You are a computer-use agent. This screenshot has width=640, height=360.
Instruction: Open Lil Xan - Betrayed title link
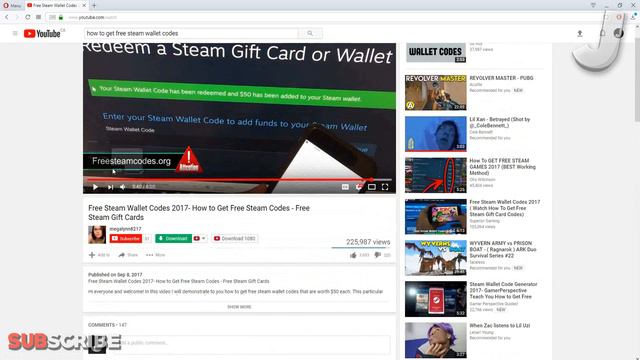pos(500,122)
